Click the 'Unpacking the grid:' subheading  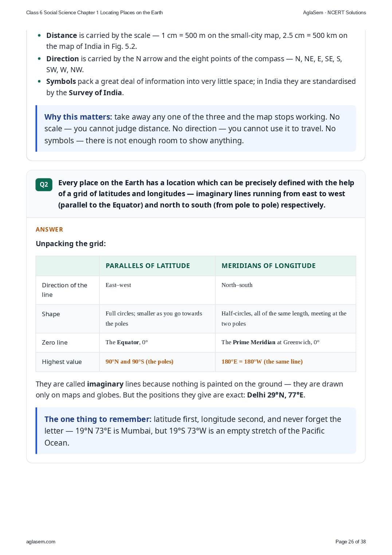pos(71,244)
